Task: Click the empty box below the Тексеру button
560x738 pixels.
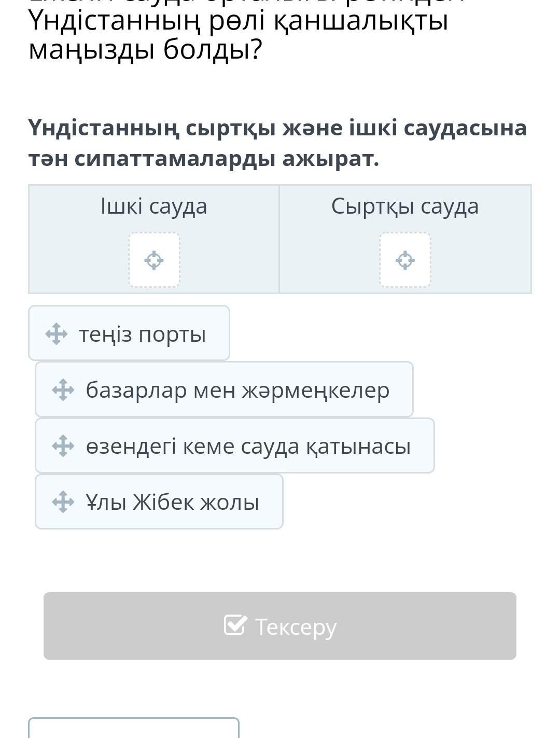Action: point(133,729)
